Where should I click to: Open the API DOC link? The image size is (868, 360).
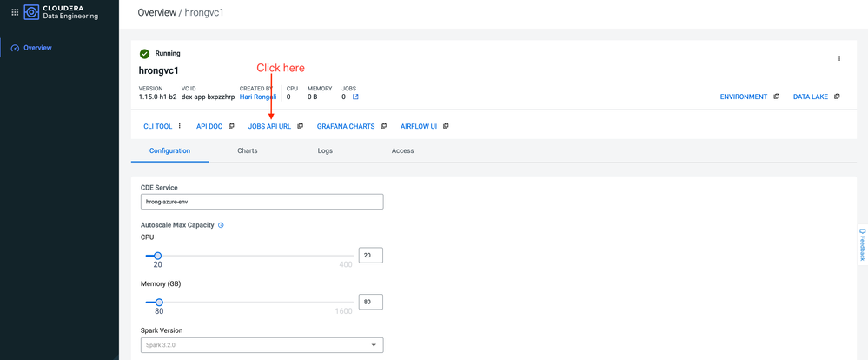coord(209,126)
